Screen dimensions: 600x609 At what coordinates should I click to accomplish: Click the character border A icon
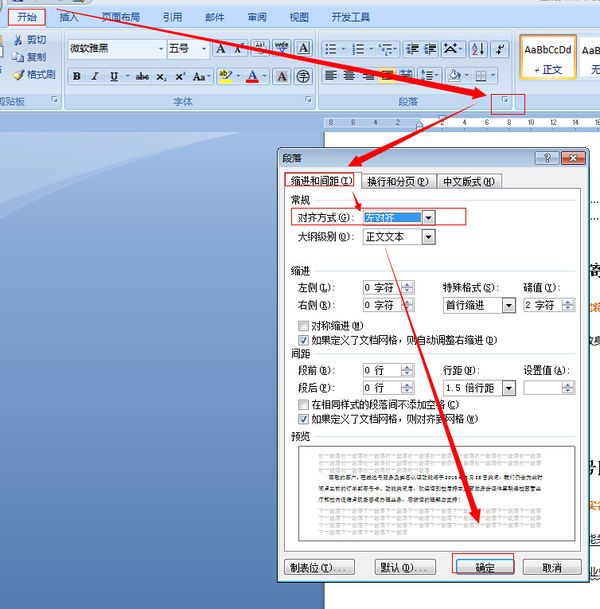tap(303, 49)
